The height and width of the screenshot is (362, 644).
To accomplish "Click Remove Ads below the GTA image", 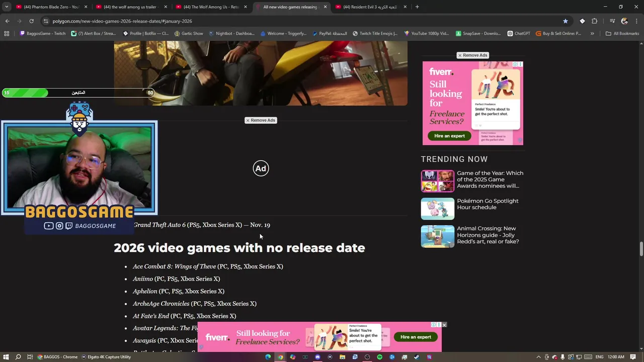I will 261,120.
